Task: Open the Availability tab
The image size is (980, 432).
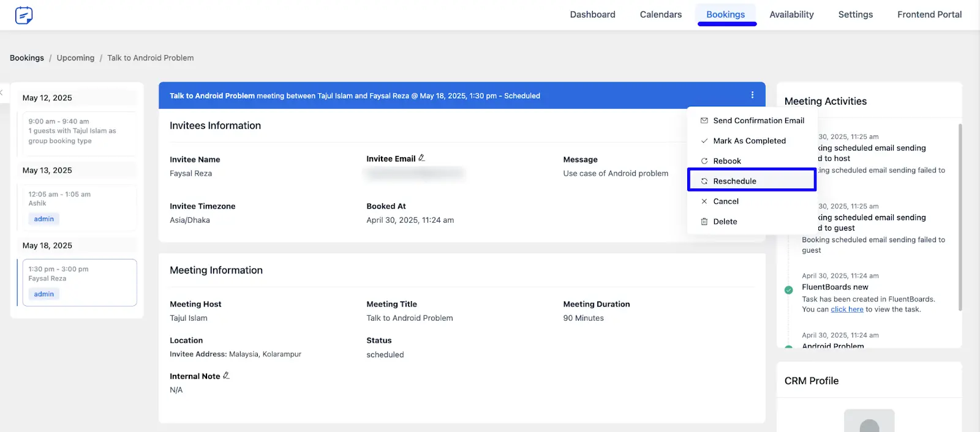Action: tap(791, 15)
